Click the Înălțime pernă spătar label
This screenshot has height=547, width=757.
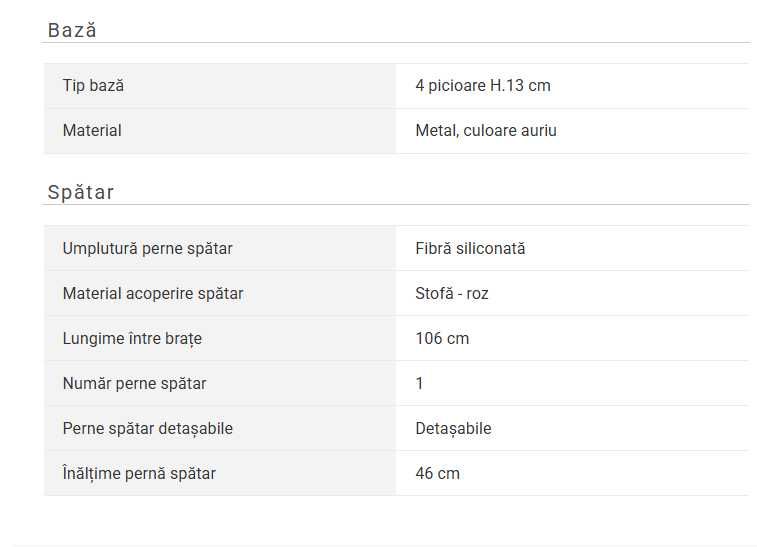coord(139,473)
